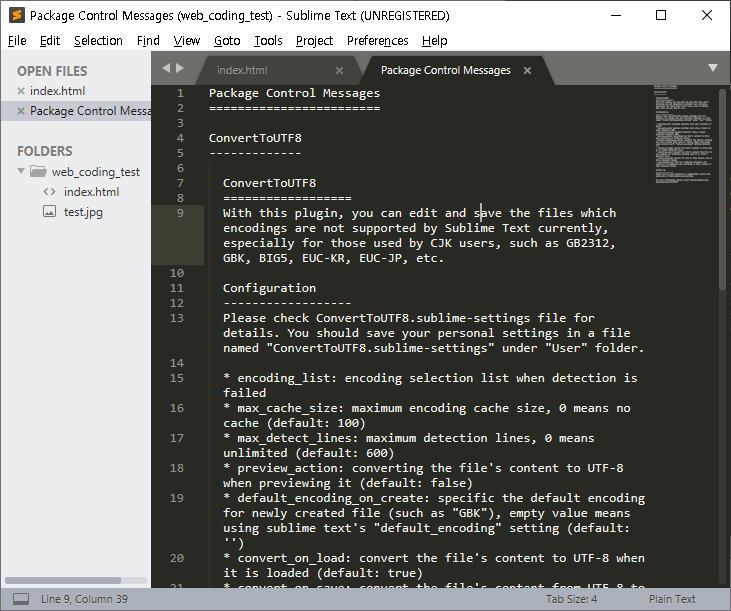Viewport: 731px width, 611px height.
Task: Place cursor on 'Configuration' heading
Action: 269,288
